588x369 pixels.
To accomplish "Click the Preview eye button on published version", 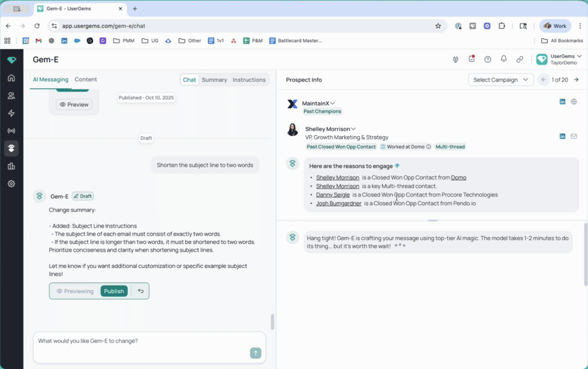I will 74,105.
